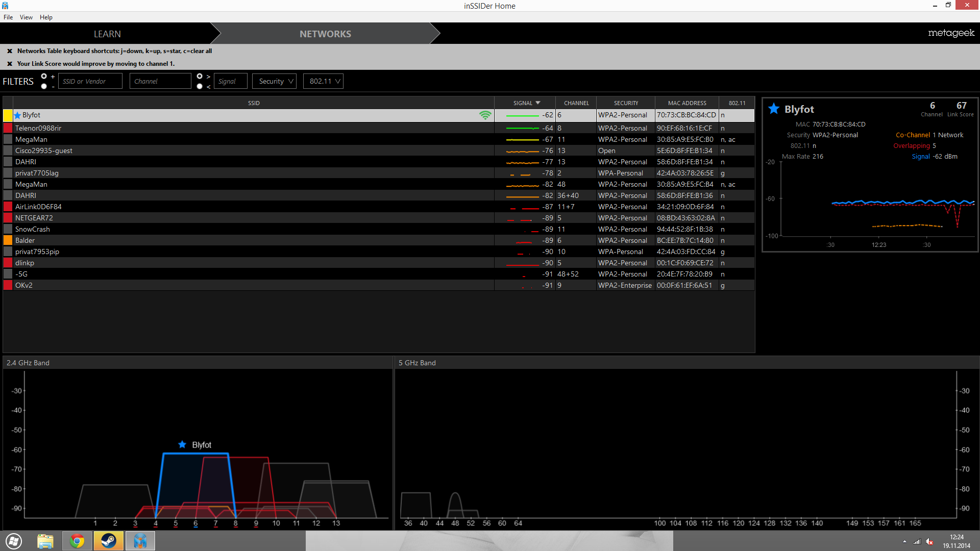Sort by the CHANNEL column header
Image resolution: width=980 pixels, height=551 pixels.
pos(576,103)
